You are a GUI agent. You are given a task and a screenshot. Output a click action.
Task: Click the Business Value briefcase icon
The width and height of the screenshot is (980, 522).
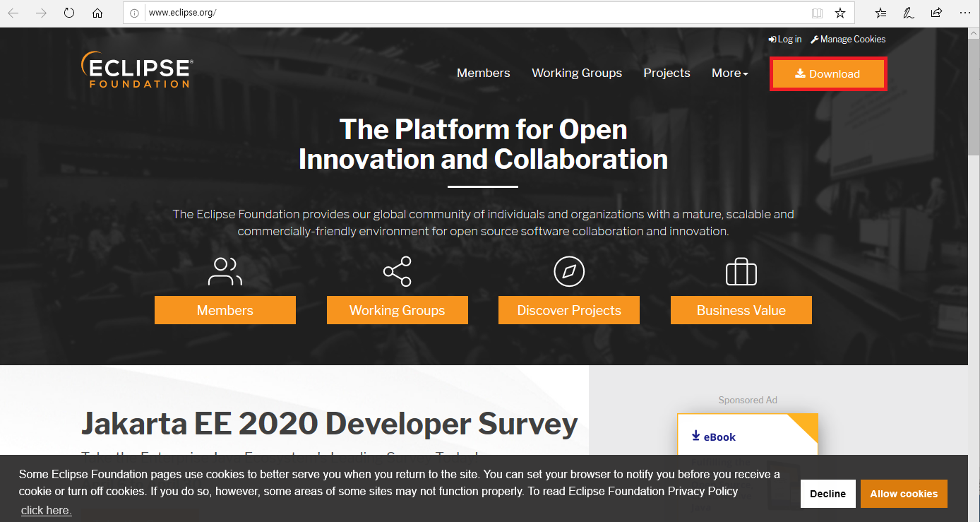tap(741, 272)
